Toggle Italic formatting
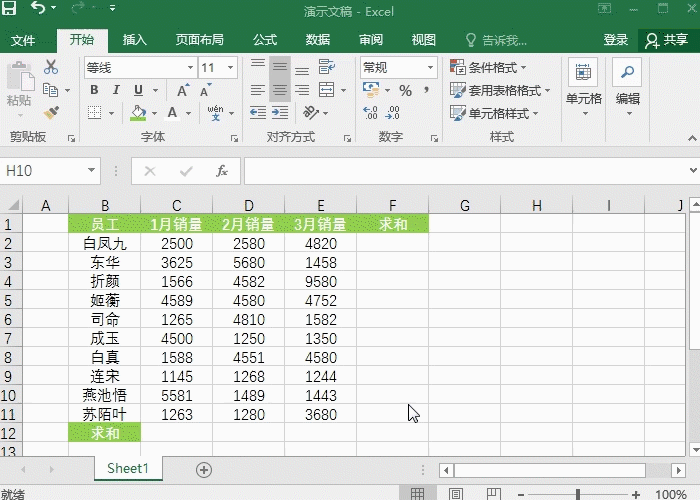Image resolution: width=700 pixels, height=500 pixels. (116, 90)
